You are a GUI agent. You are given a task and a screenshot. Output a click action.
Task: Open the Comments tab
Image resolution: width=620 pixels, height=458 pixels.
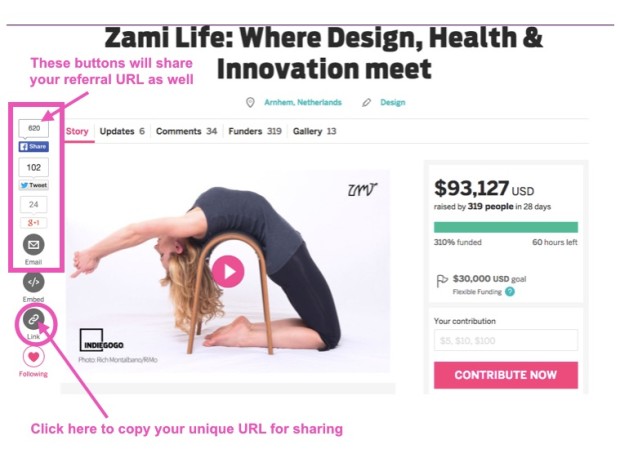tap(186, 131)
